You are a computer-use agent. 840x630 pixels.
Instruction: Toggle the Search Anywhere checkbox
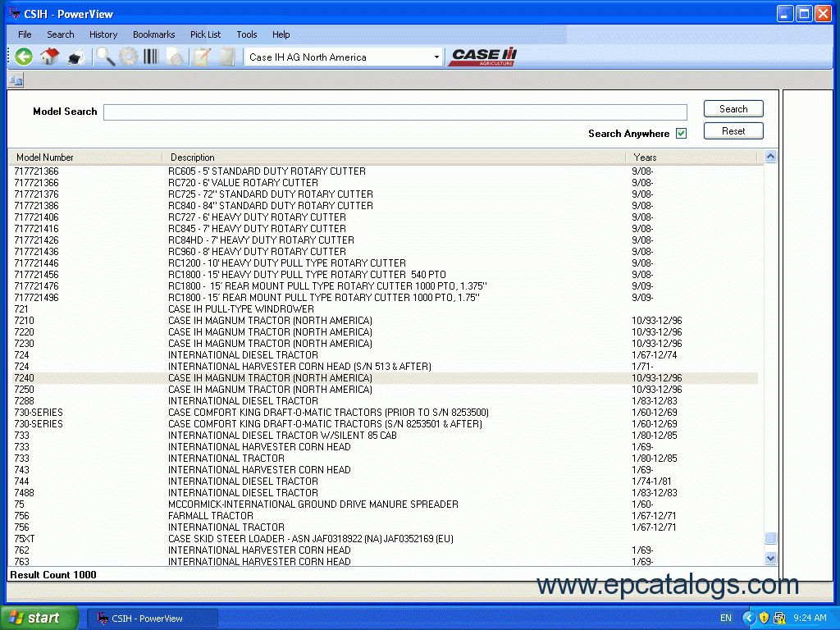tap(681, 134)
